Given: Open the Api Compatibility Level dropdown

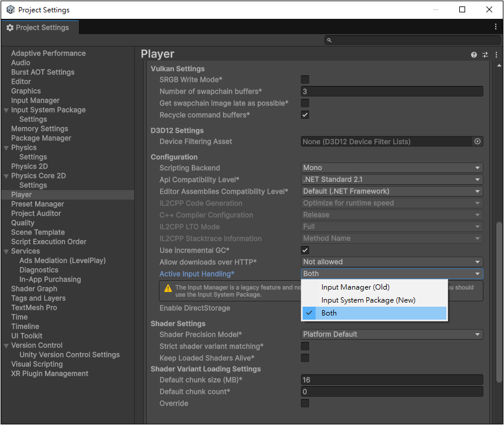Looking at the screenshot, I should 392,180.
